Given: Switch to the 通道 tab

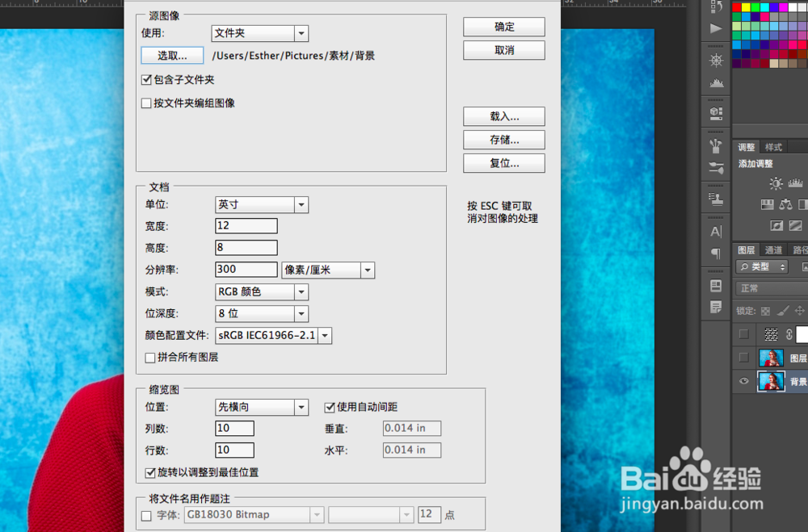Looking at the screenshot, I should click(773, 249).
